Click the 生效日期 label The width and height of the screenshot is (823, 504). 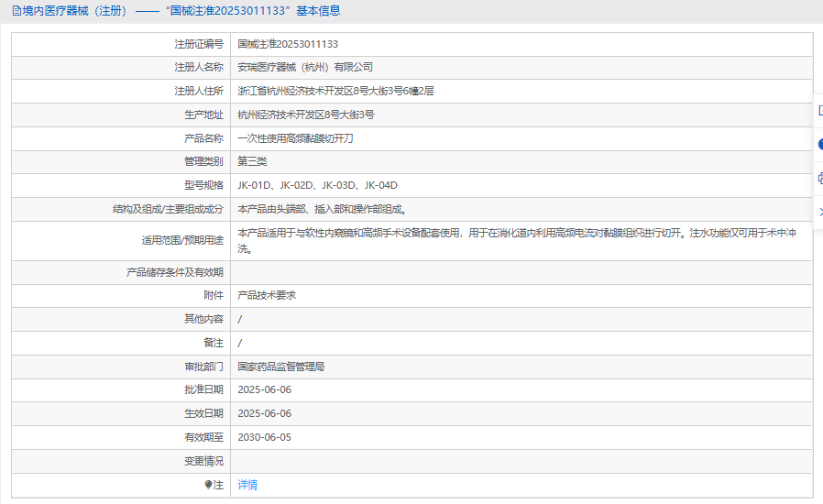click(x=203, y=413)
